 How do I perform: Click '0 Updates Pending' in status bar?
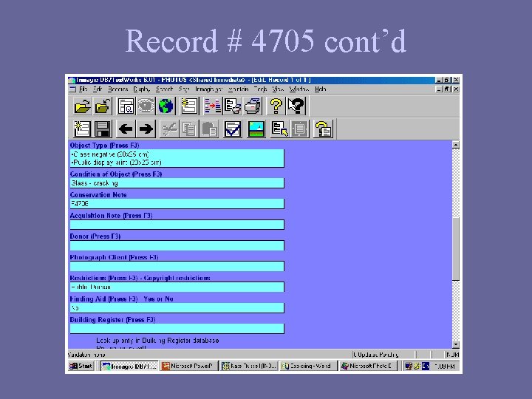point(375,355)
